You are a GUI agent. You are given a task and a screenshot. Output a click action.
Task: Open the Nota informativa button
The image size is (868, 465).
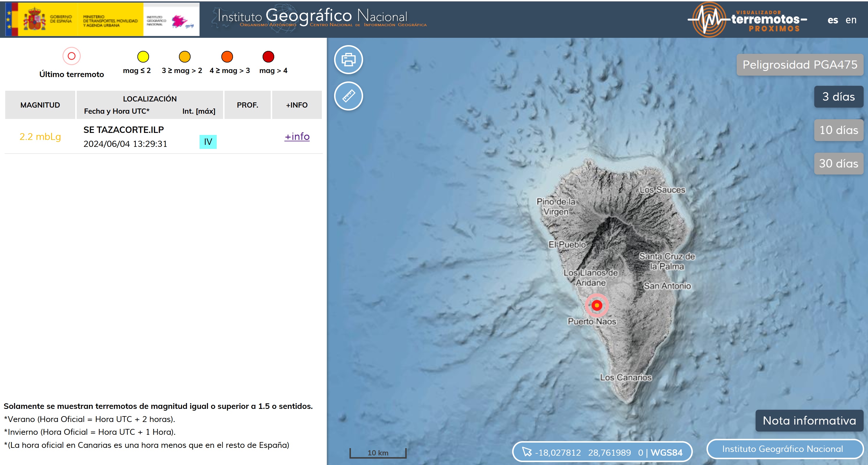click(x=809, y=421)
